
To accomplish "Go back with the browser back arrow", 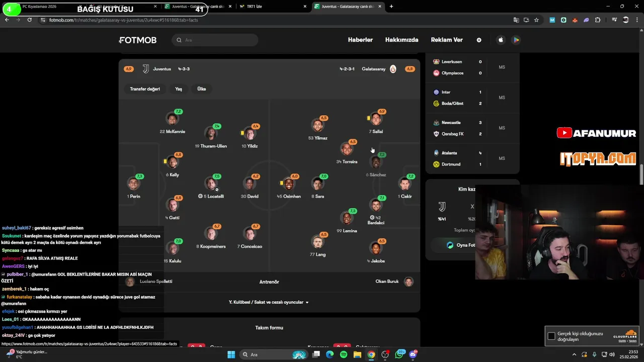I will coord(7,20).
